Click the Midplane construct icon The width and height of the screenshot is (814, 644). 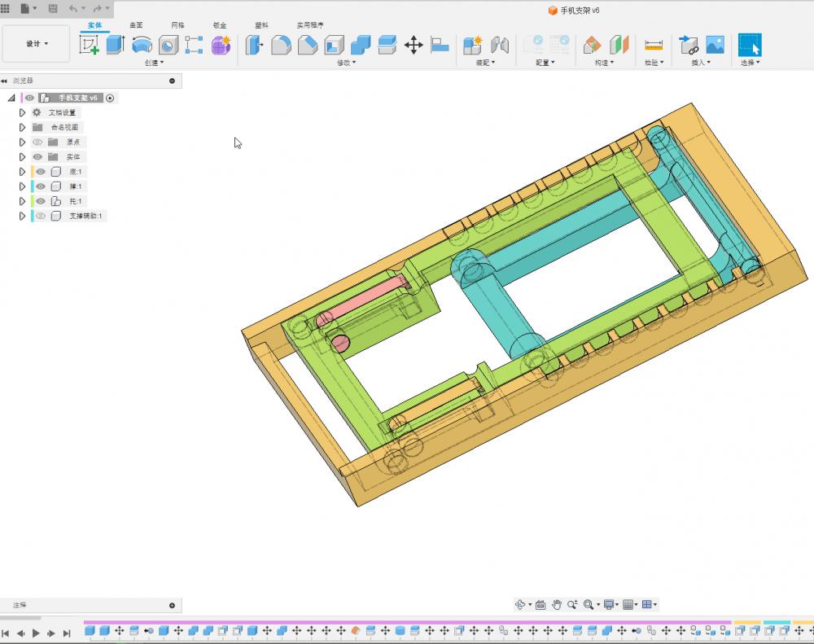(x=619, y=45)
